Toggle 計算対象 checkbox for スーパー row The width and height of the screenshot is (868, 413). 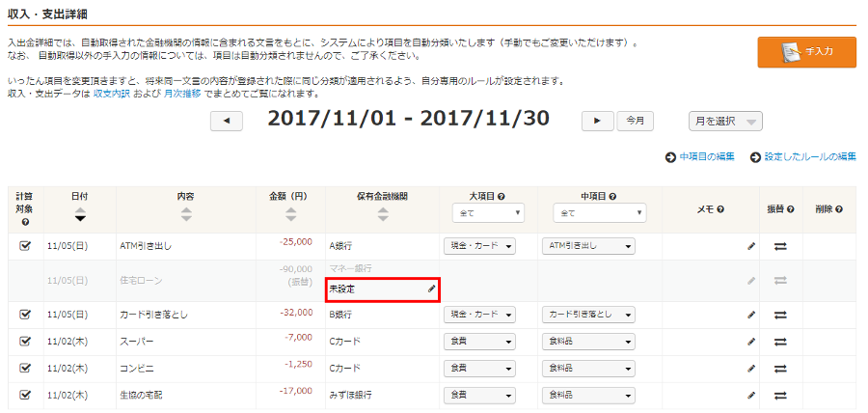(x=25, y=342)
